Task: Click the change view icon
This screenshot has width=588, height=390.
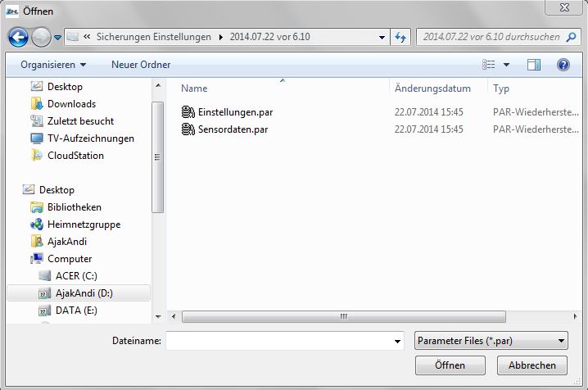Action: click(489, 65)
